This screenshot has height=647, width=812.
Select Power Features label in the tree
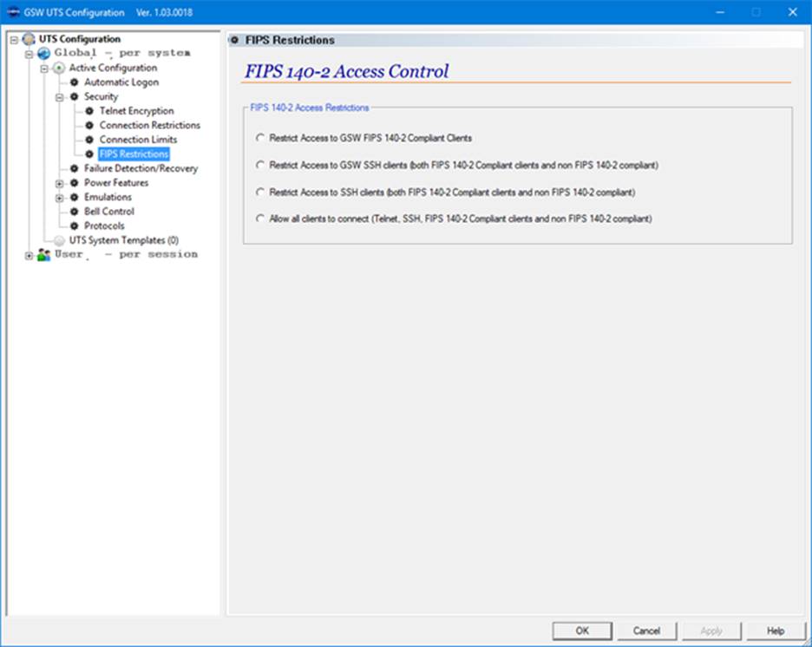(116, 183)
